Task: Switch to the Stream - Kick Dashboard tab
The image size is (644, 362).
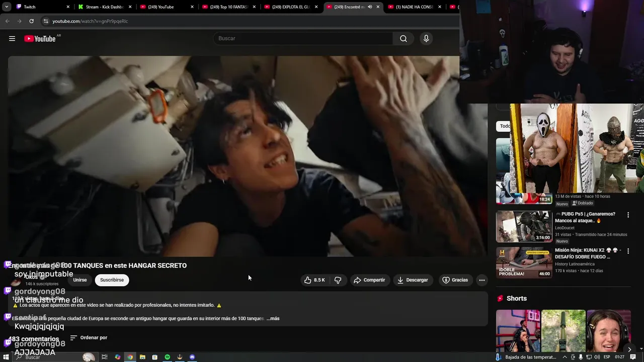Action: pyautogui.click(x=105, y=7)
